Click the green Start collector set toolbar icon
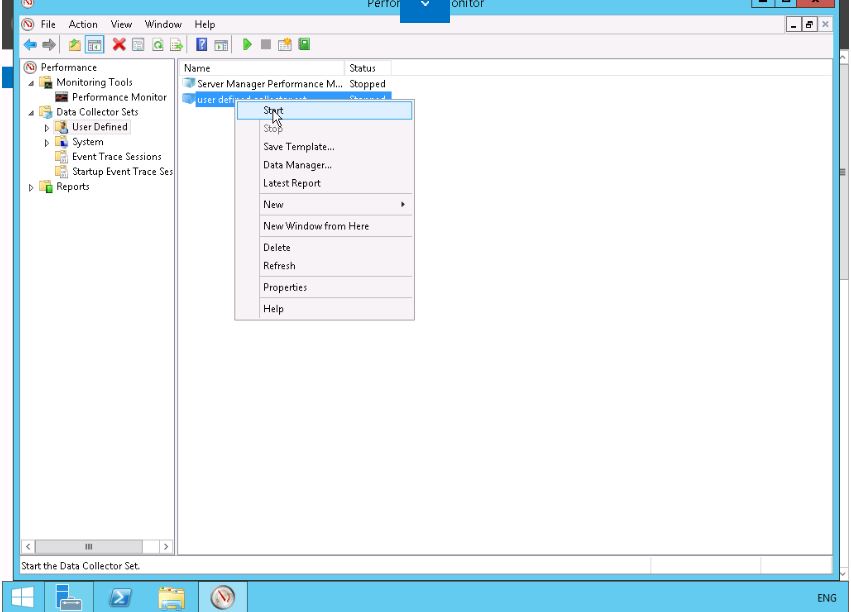 click(x=248, y=44)
